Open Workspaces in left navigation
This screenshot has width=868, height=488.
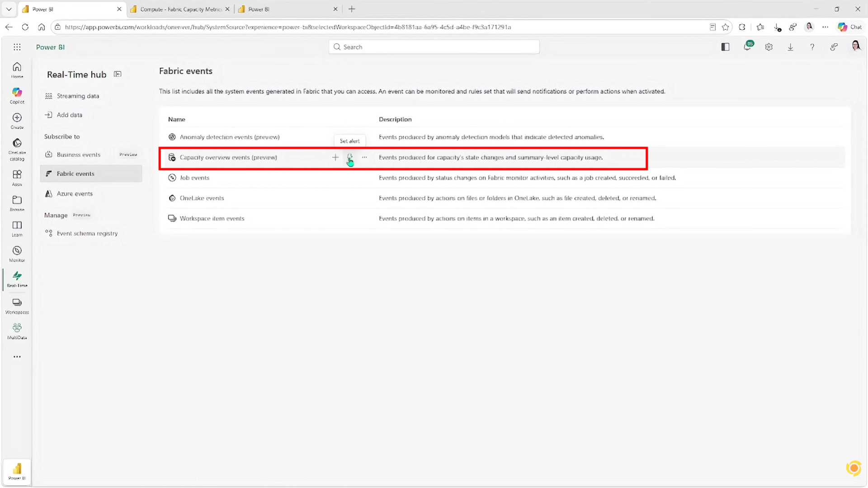coord(17,305)
